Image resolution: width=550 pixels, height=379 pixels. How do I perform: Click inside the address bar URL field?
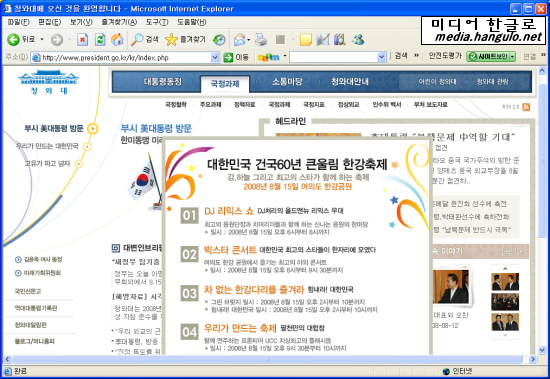coord(121,58)
